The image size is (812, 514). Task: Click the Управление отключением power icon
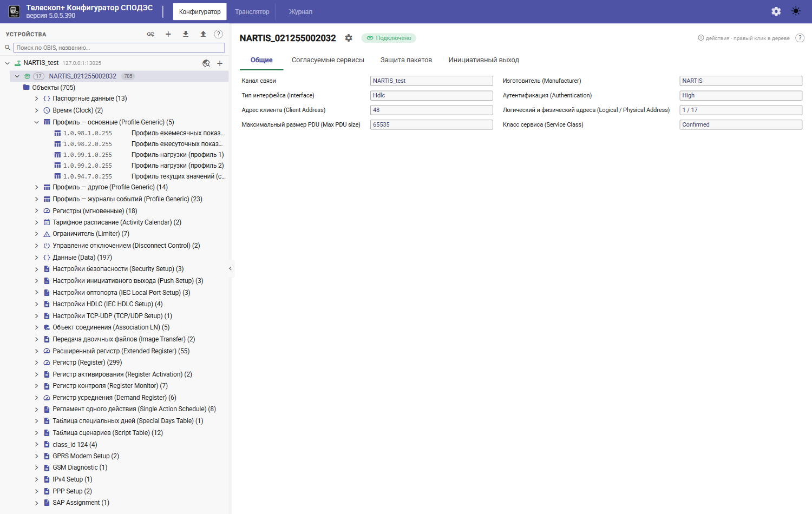(47, 246)
